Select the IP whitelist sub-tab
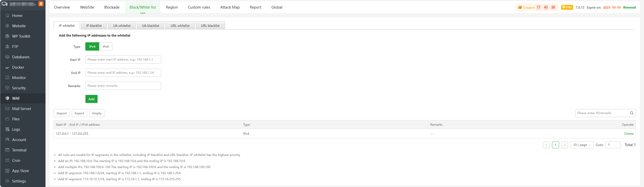This screenshot has height=187, width=644. [x=67, y=25]
